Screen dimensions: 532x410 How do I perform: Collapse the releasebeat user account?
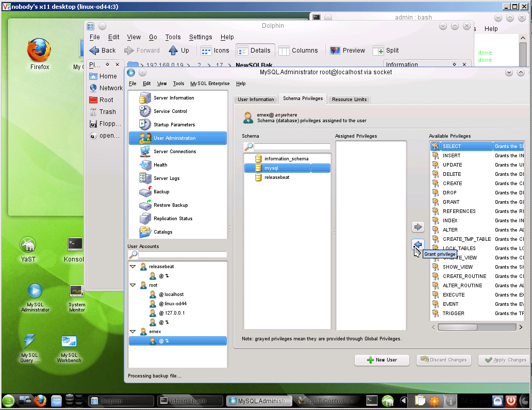point(133,267)
